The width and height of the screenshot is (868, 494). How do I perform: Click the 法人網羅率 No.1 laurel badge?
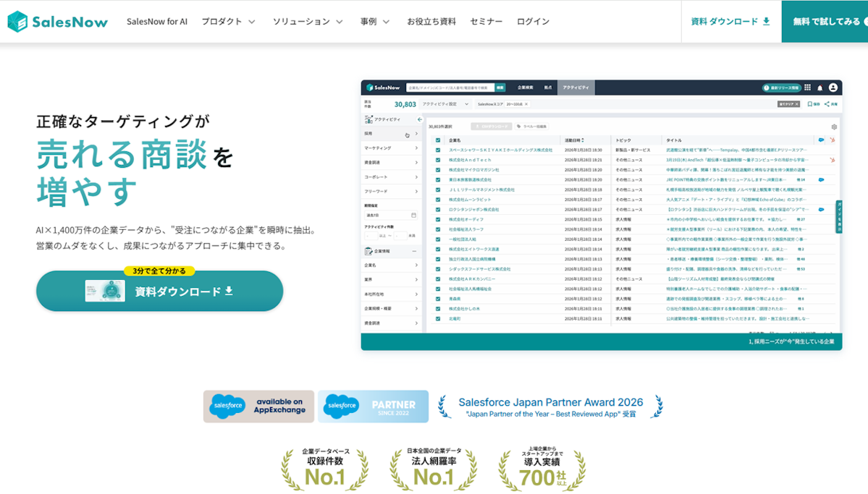coord(434,469)
